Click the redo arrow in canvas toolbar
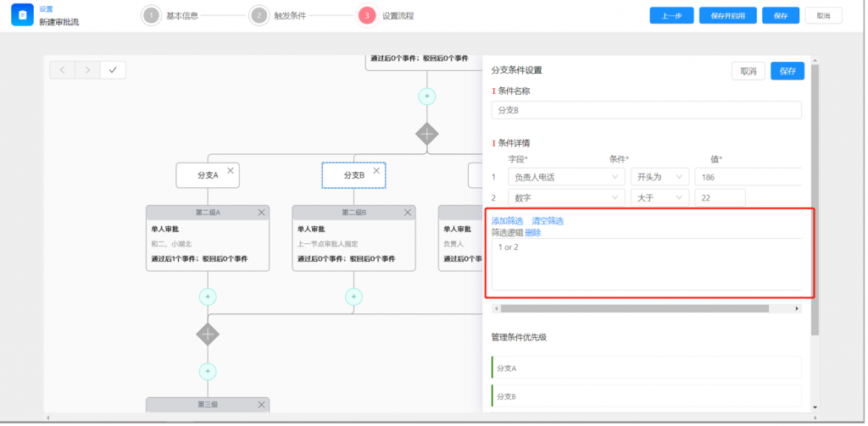This screenshot has height=426, width=868. click(87, 69)
